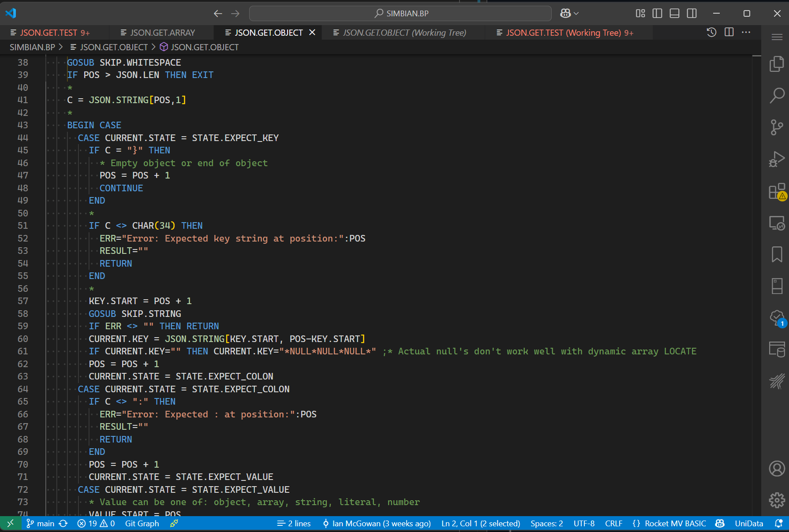This screenshot has width=789, height=532.
Task: Click line number 43 in gutter
Action: coord(22,125)
